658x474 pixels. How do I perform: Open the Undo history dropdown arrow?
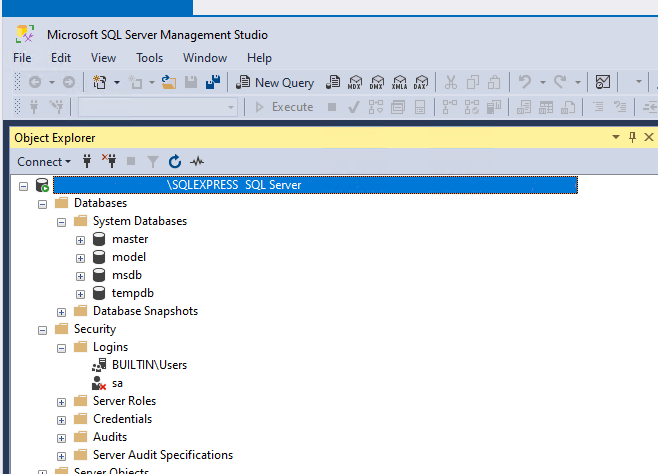pyautogui.click(x=543, y=82)
